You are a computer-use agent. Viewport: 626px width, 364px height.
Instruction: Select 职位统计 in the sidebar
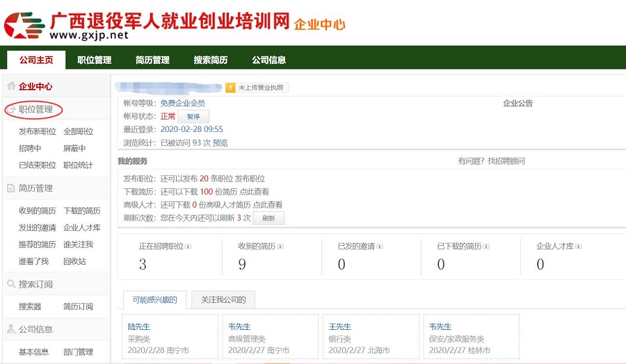coord(78,165)
